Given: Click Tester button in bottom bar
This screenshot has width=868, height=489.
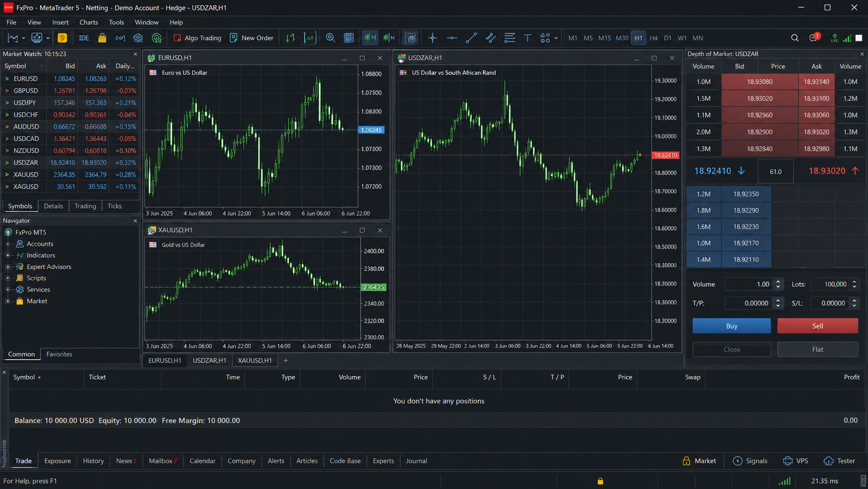Looking at the screenshot, I should click(x=839, y=461).
